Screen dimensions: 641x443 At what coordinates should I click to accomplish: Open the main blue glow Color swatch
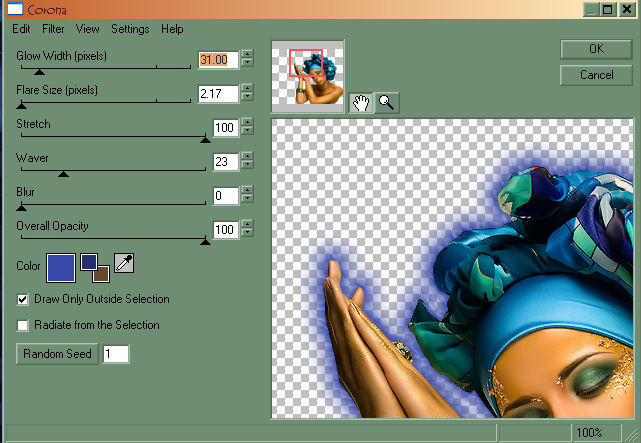[x=61, y=268]
